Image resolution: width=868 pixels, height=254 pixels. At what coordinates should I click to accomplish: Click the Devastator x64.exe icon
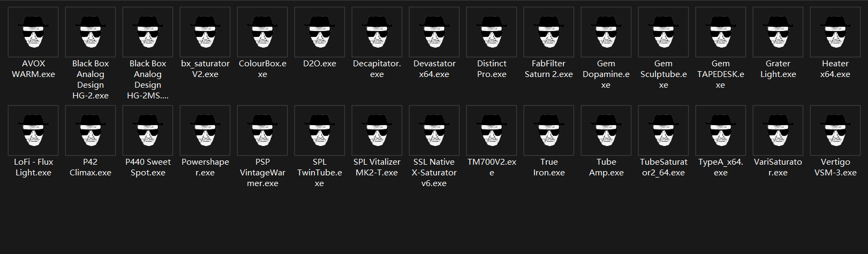(434, 32)
